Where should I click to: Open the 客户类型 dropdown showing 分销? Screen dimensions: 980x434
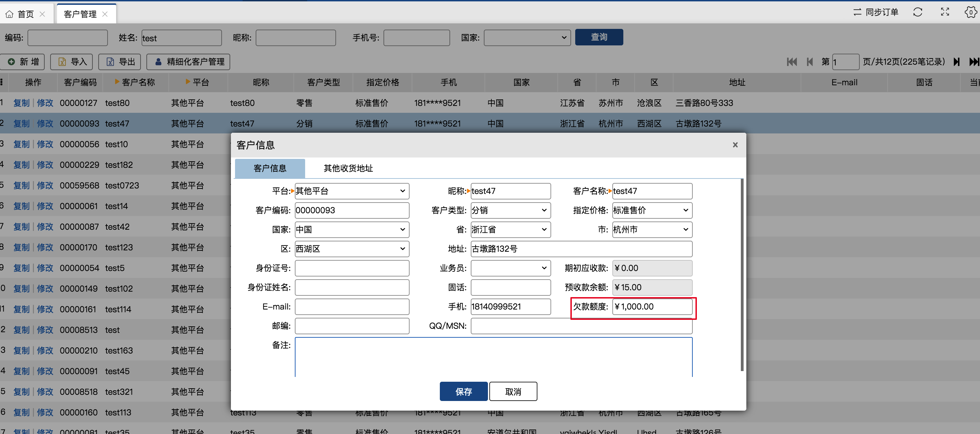click(511, 210)
